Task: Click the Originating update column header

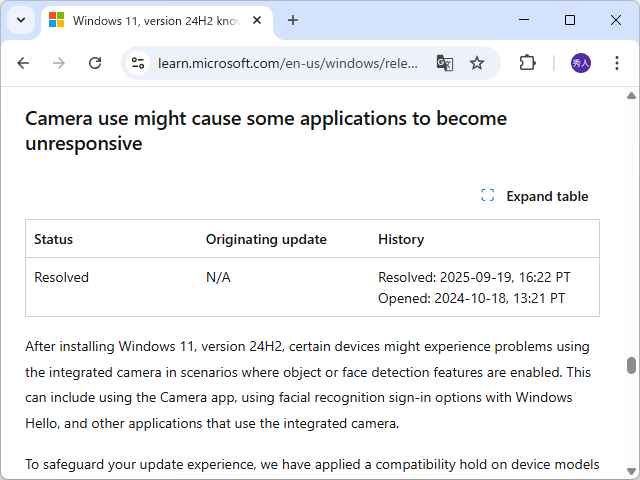Action: 266,239
